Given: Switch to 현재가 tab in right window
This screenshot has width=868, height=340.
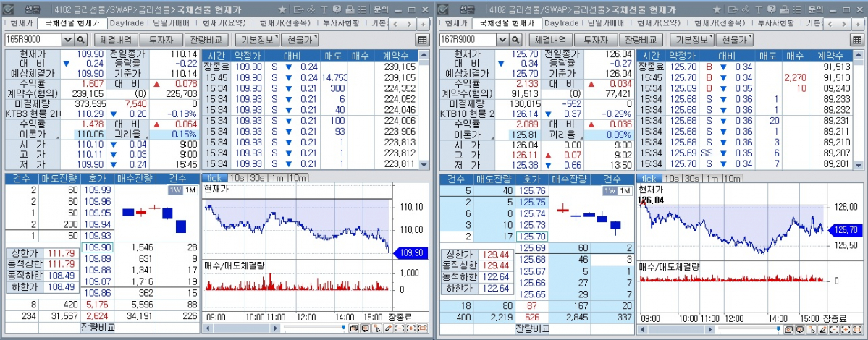Looking at the screenshot, I should (x=457, y=23).
